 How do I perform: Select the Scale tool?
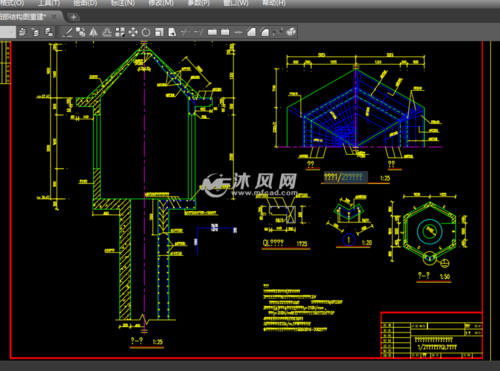click(159, 32)
